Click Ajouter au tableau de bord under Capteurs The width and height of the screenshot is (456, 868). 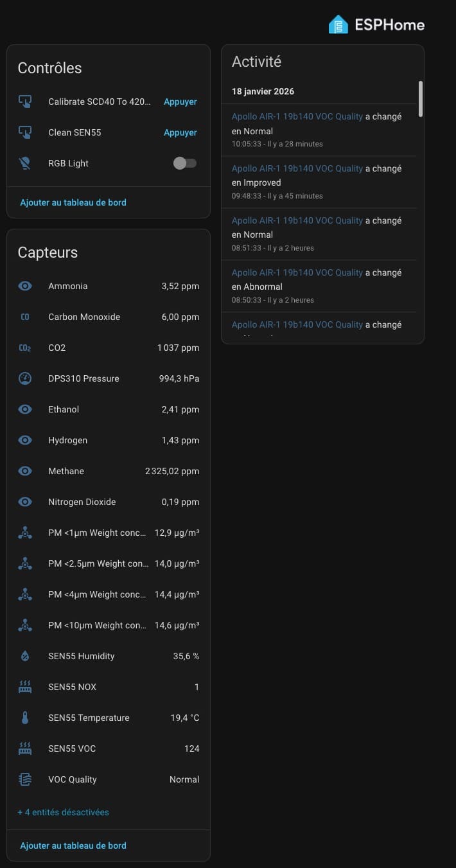(73, 846)
